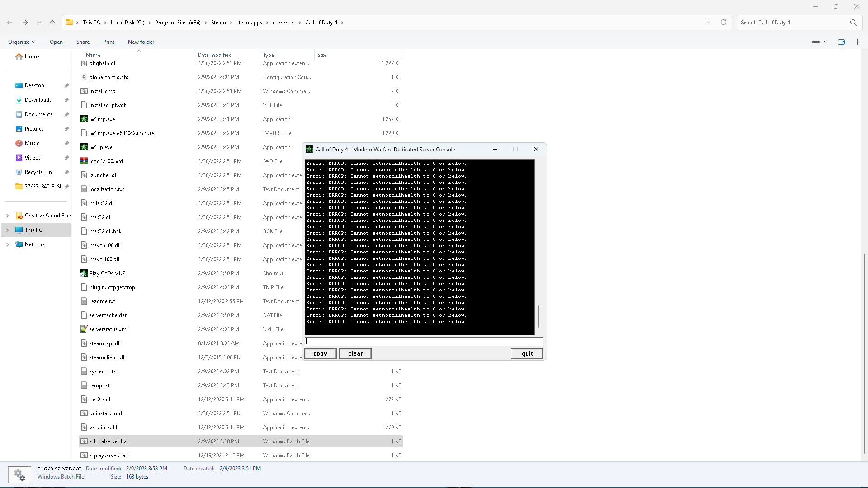Expand the Call of Duty 4 breadcrumb chevron
The height and width of the screenshot is (488, 868).
(342, 23)
